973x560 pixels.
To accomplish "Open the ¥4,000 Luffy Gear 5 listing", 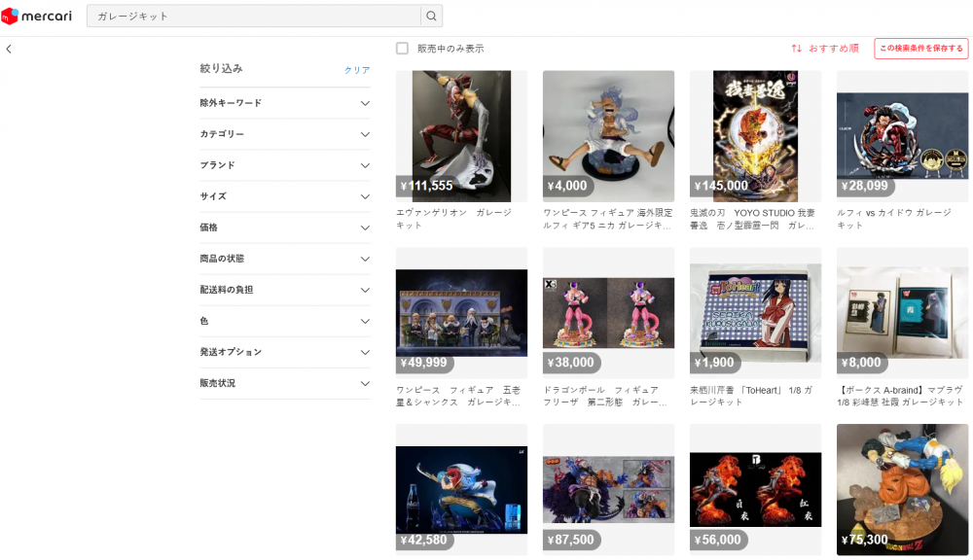I will click(608, 136).
